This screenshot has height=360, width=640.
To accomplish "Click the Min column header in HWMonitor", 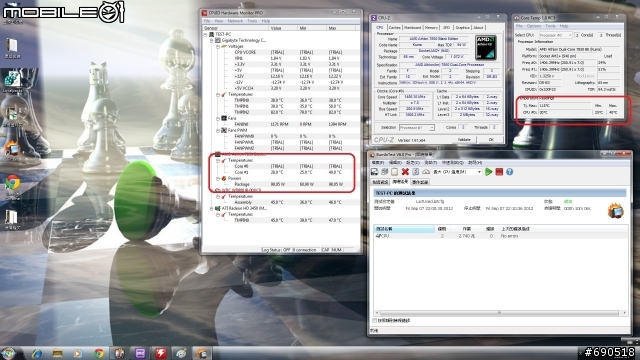I will [311, 28].
